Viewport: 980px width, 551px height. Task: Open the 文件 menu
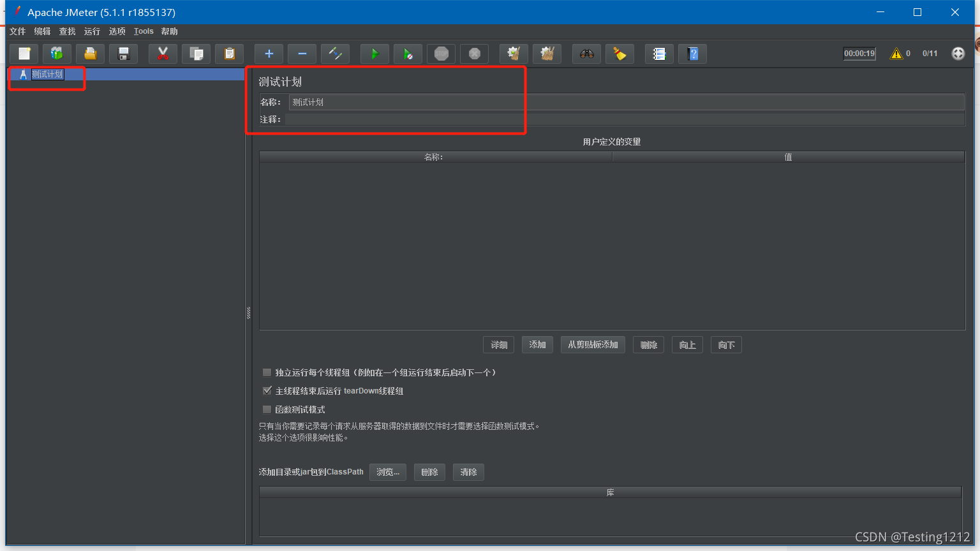pos(18,31)
